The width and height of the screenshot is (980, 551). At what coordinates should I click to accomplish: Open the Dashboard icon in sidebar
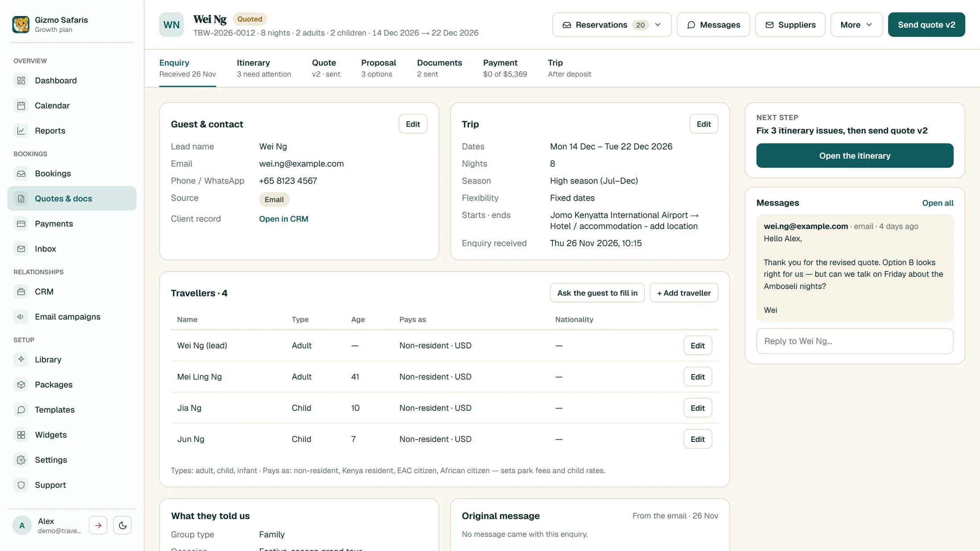21,81
